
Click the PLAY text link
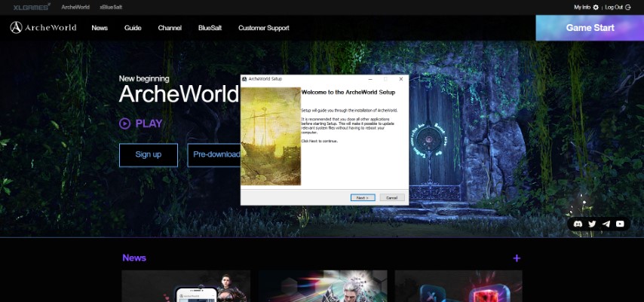[x=149, y=124]
